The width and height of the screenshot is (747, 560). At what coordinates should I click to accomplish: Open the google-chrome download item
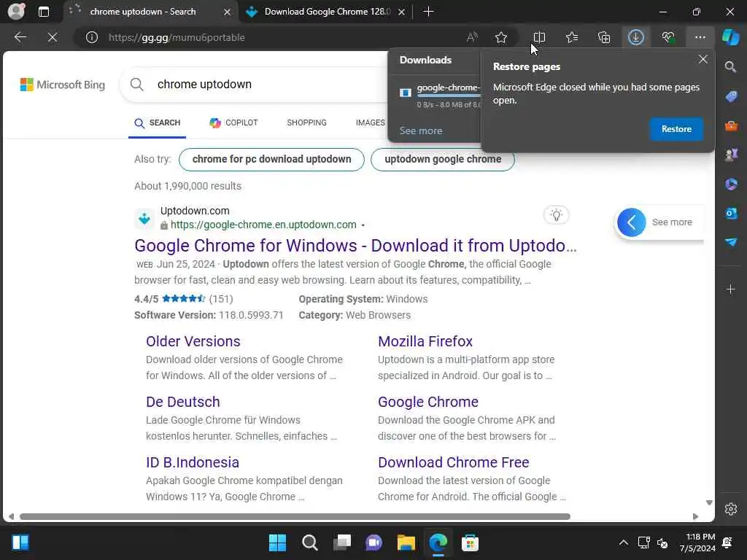tap(448, 87)
